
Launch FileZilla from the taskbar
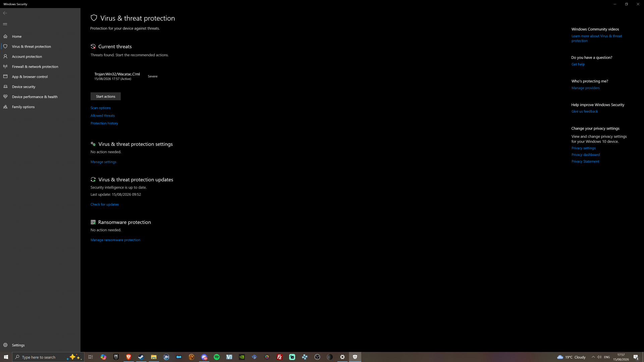click(279, 357)
